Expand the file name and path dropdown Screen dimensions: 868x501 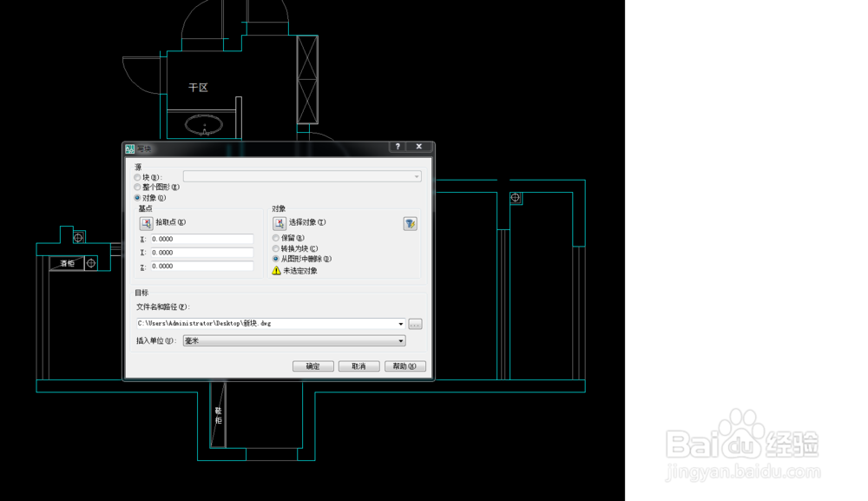(x=401, y=324)
